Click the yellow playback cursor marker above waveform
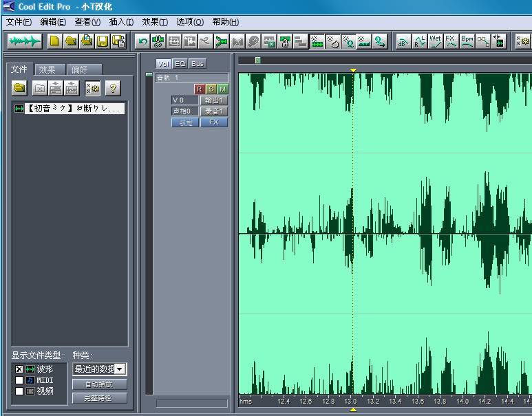 click(x=353, y=70)
